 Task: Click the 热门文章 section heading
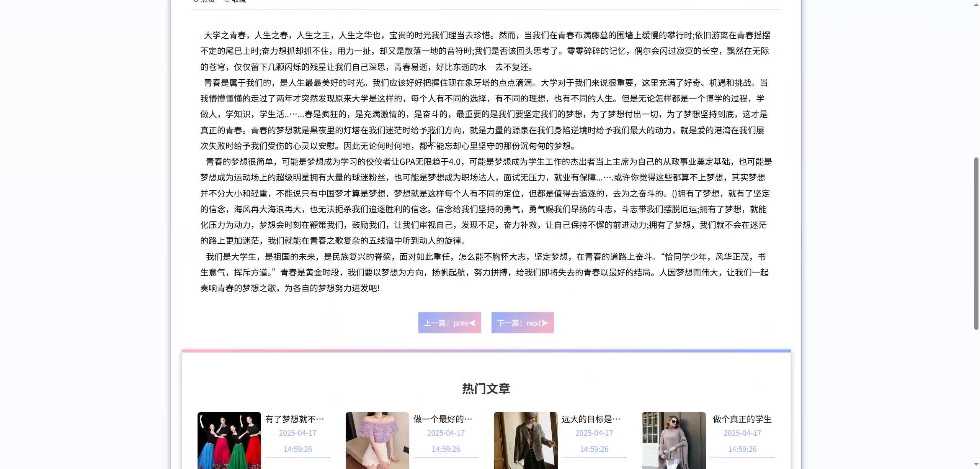486,389
